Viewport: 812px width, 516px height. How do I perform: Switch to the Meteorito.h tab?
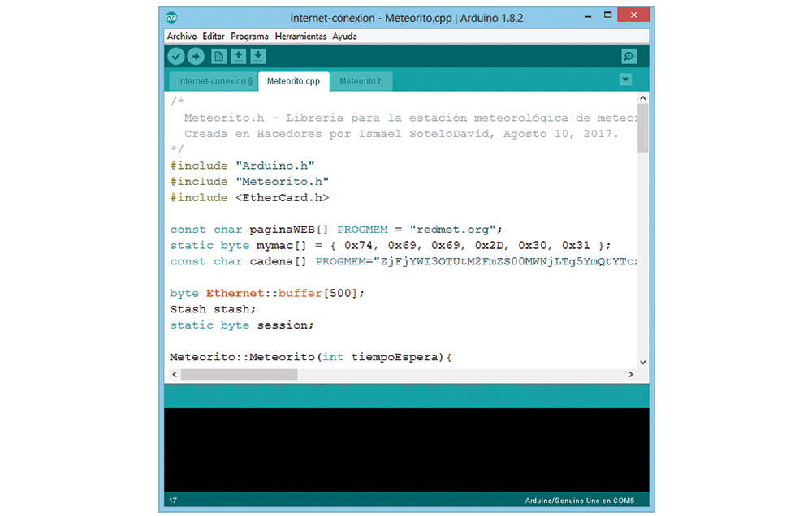361,81
